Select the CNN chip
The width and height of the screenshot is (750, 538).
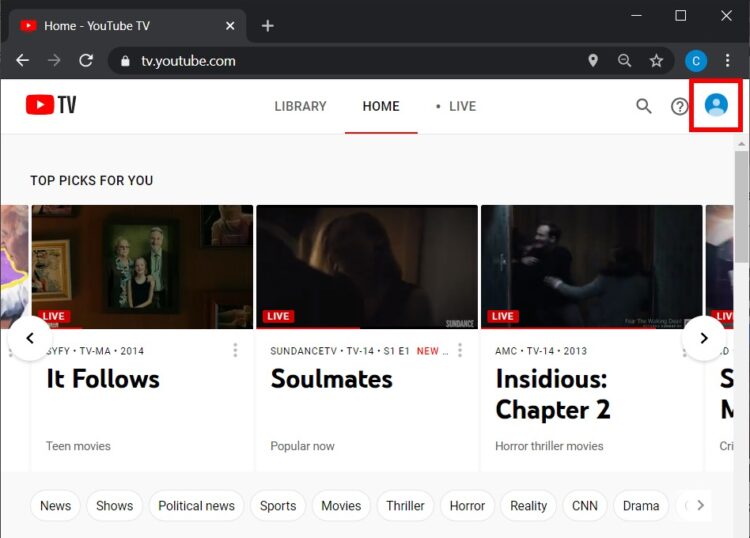click(x=585, y=506)
